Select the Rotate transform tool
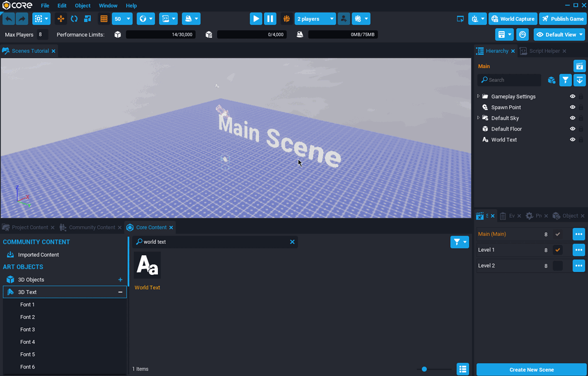This screenshot has height=376, width=588. [x=73, y=18]
